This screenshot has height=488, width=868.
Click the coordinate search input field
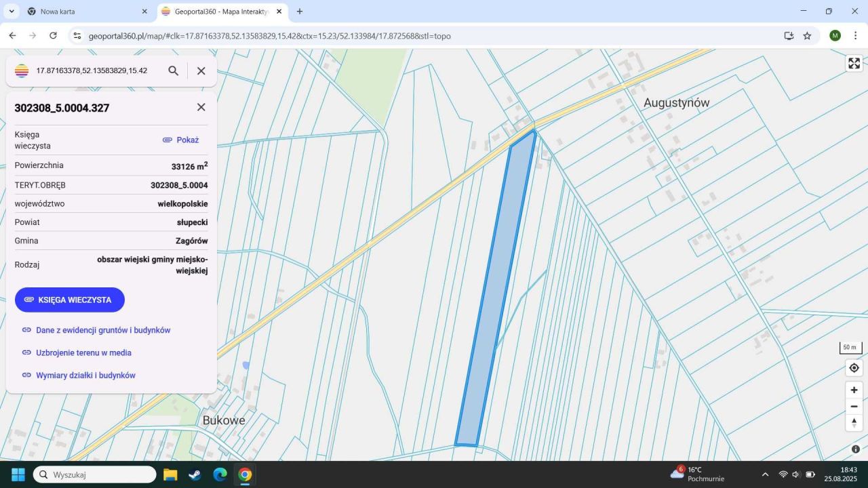[x=92, y=70]
